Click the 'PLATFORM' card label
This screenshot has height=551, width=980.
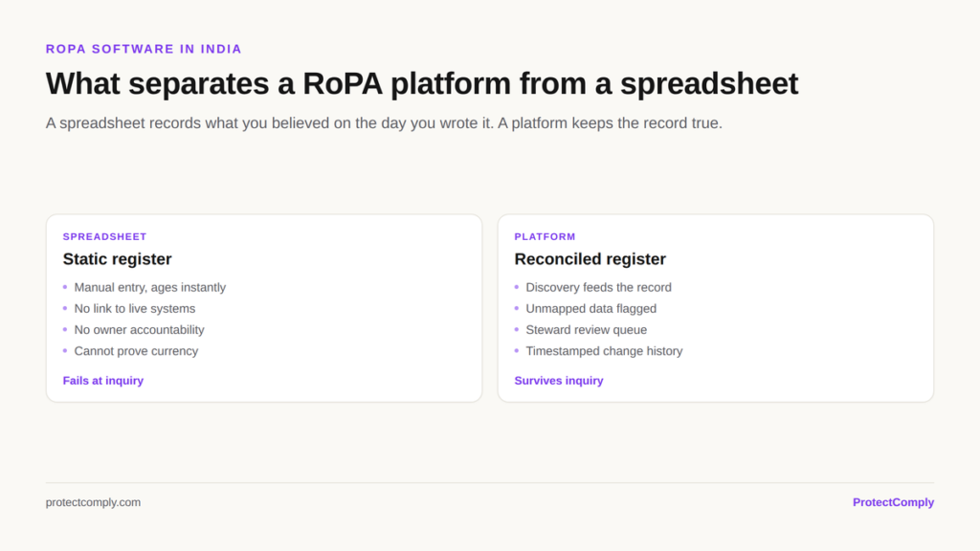[545, 237]
